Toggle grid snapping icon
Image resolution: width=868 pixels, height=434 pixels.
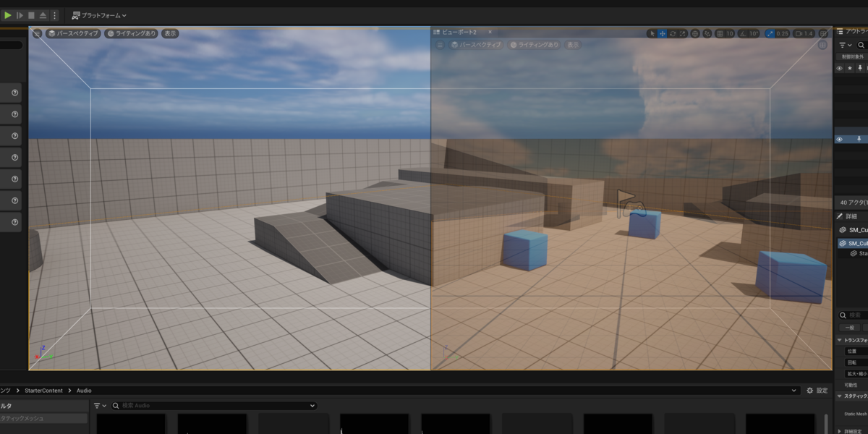pyautogui.click(x=720, y=33)
